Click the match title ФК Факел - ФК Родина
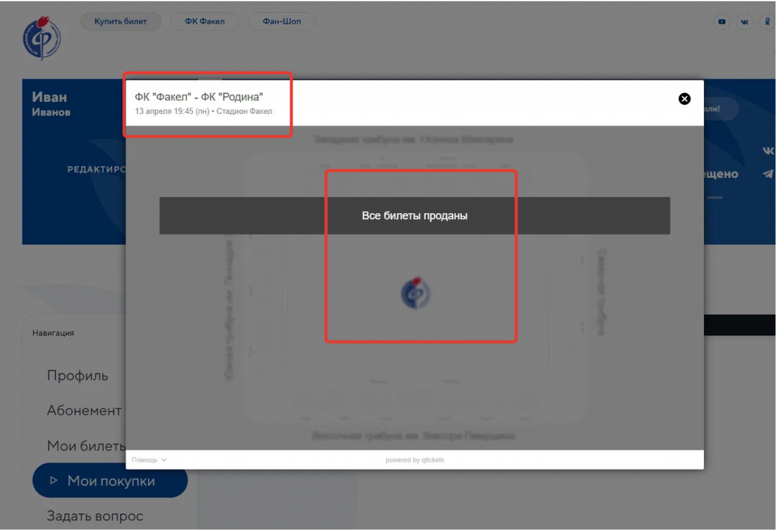 point(198,97)
